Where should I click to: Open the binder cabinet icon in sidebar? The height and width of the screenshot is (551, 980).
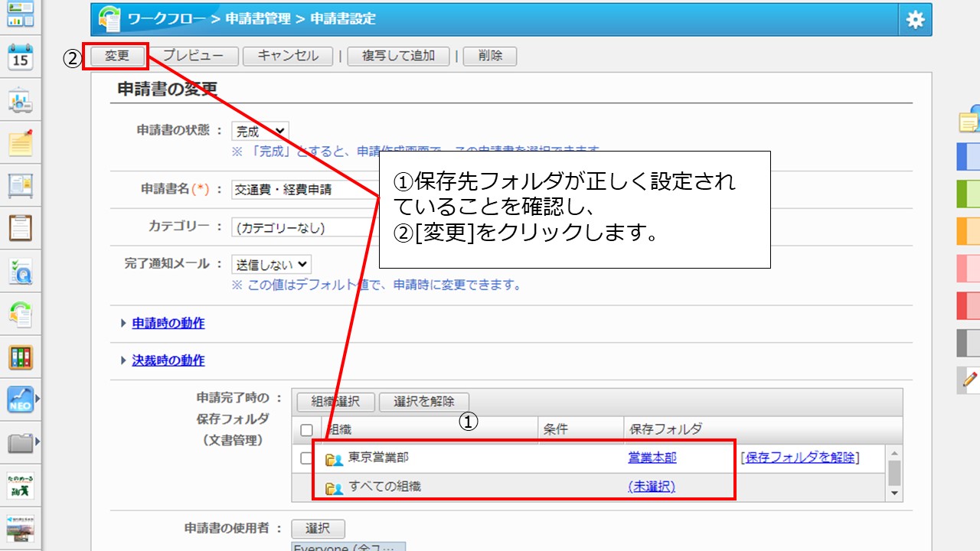point(21,357)
